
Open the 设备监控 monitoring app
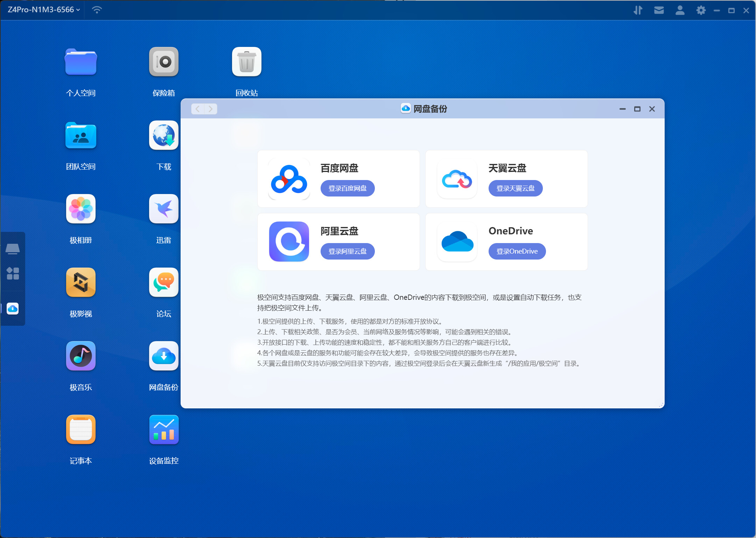pos(163,430)
